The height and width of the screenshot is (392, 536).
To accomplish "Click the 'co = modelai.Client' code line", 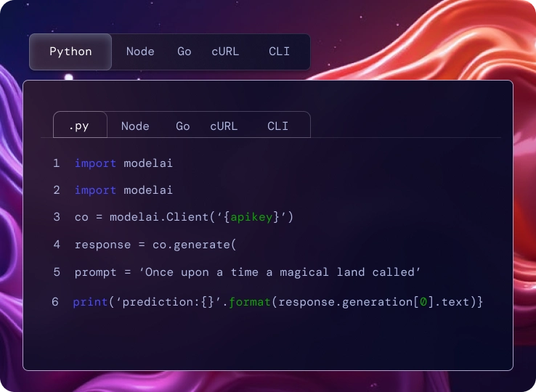I will click(184, 217).
